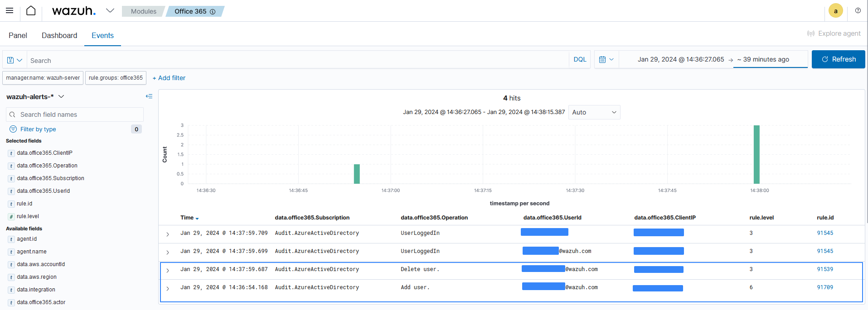Switch to the Panel tab
Screen dimensions: 868x310
pyautogui.click(x=18, y=35)
